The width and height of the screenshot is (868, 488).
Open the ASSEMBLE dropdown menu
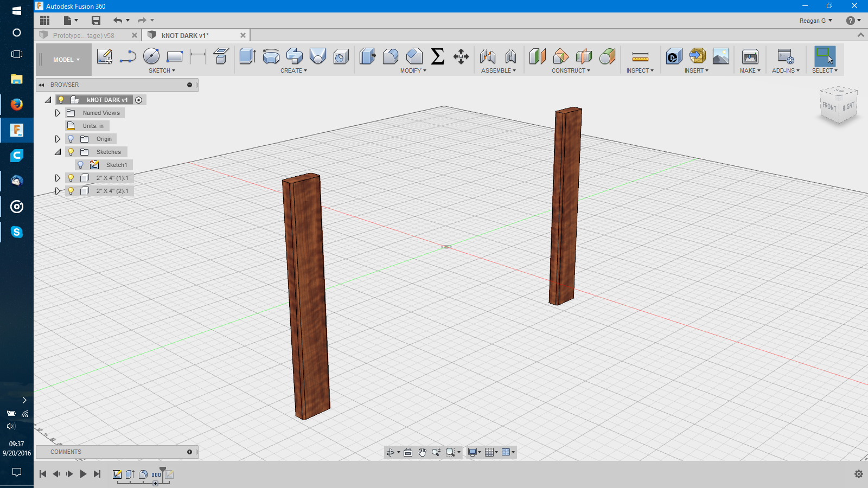pyautogui.click(x=499, y=70)
